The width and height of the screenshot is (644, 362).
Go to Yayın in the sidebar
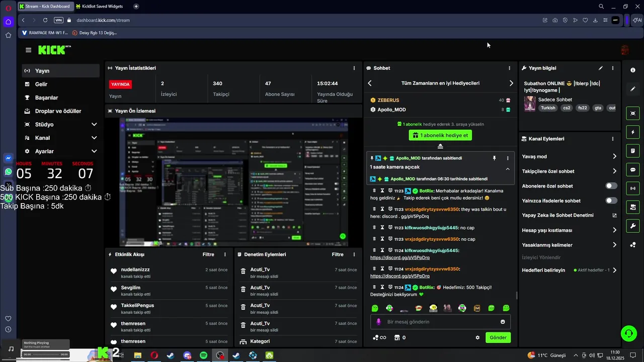(61, 71)
